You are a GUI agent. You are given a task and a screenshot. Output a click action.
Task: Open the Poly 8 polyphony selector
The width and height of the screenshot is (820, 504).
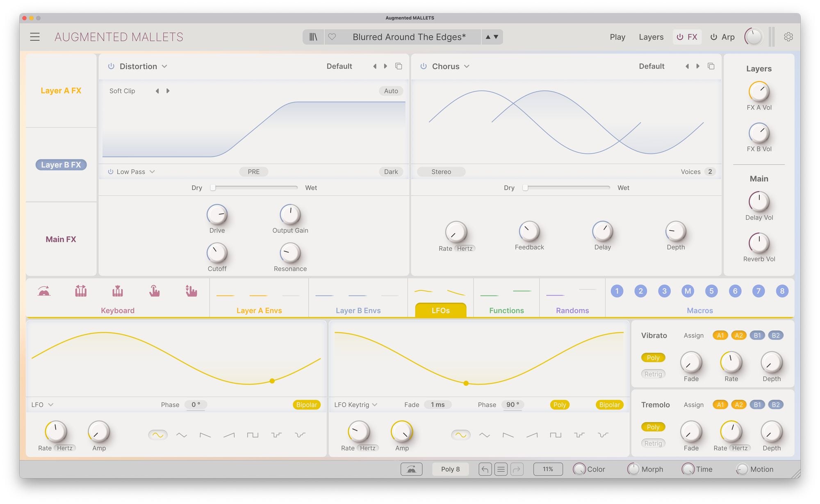(x=450, y=469)
